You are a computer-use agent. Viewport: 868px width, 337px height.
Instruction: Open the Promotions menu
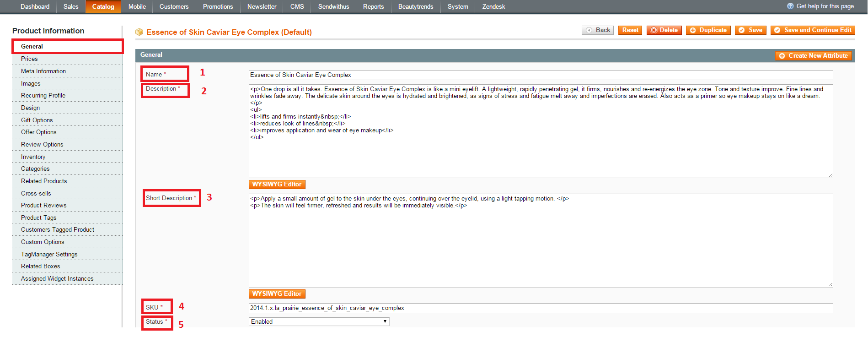pyautogui.click(x=218, y=6)
